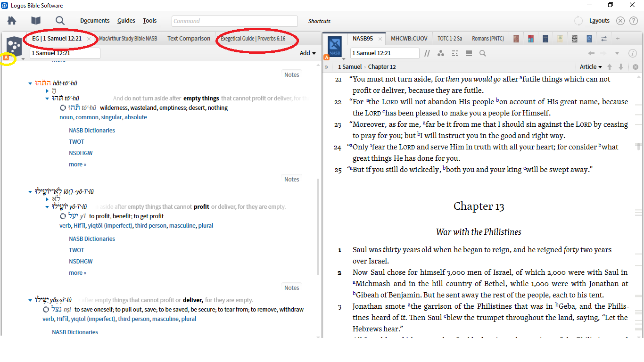Open the Library book icon
The width and height of the screenshot is (644, 362).
click(36, 21)
